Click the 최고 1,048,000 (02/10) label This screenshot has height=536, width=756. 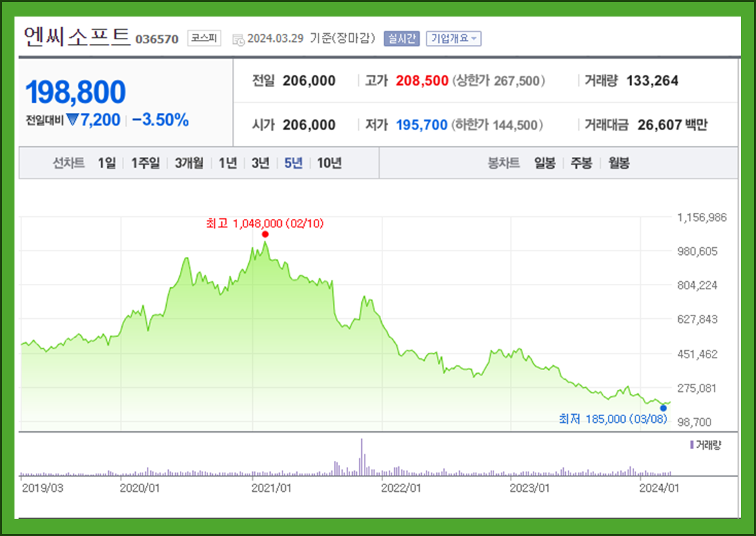(265, 223)
